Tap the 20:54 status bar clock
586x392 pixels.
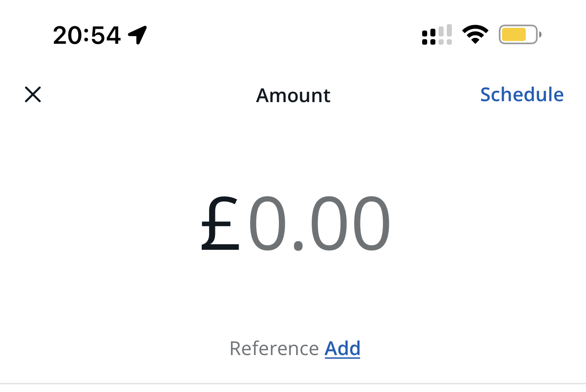87,35
